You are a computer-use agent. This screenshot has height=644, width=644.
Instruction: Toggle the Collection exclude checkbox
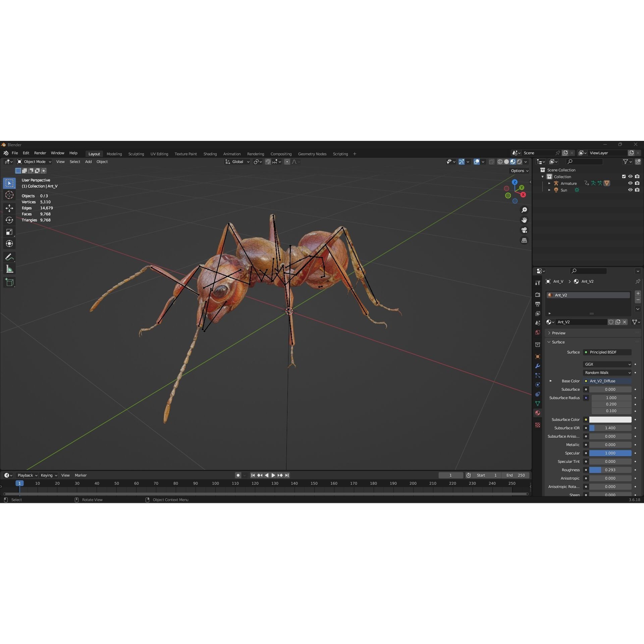point(624,176)
